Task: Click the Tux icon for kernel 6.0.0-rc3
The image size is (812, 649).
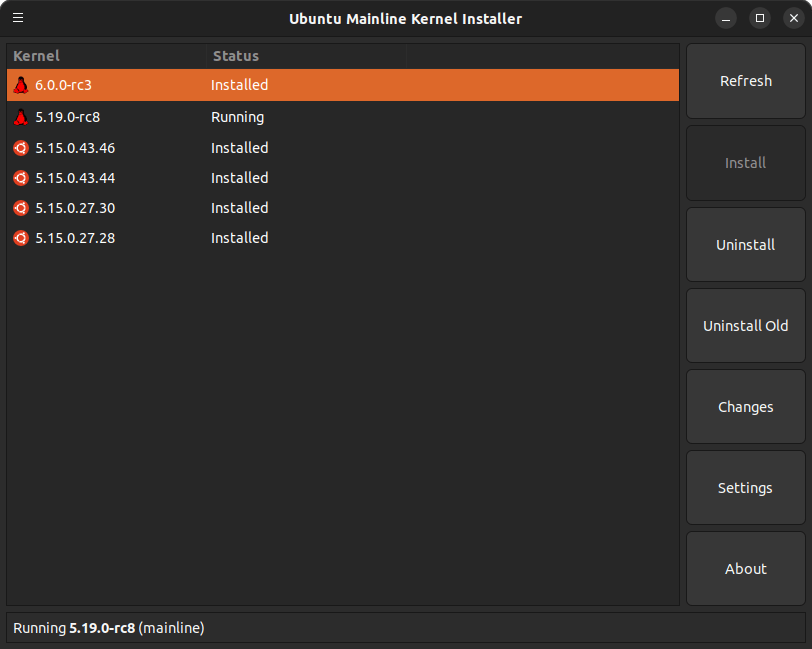Action: coord(21,85)
